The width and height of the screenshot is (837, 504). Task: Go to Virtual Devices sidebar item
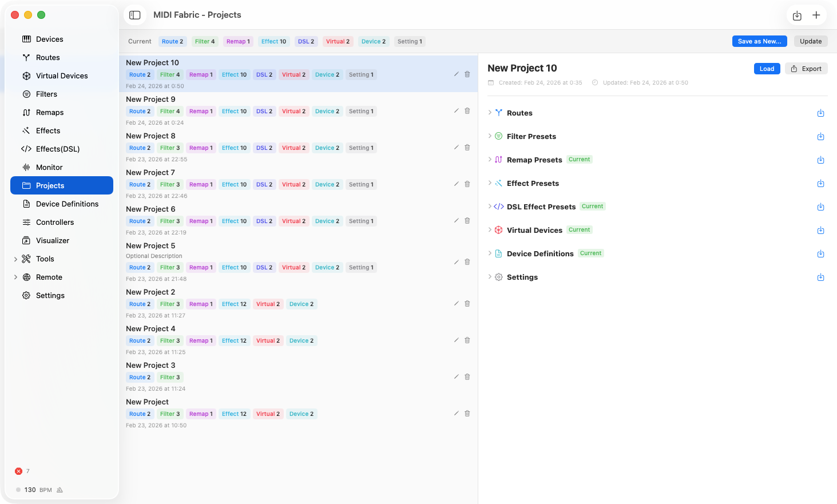pyautogui.click(x=62, y=76)
